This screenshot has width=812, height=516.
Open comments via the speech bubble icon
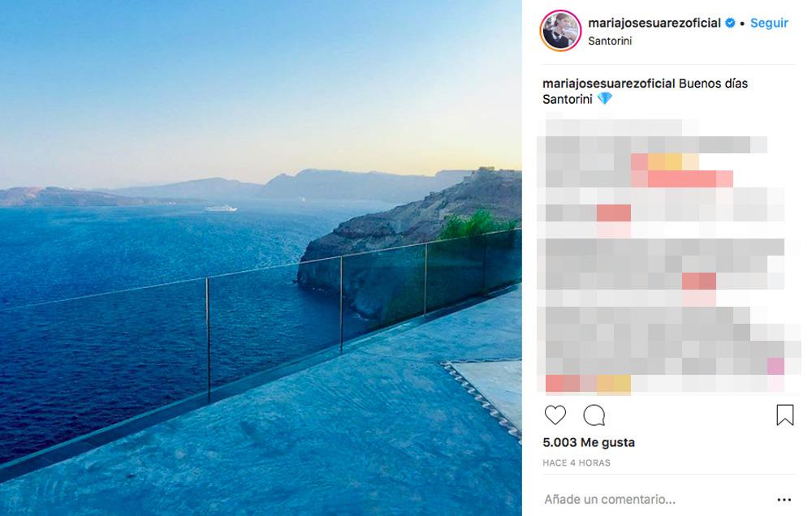click(x=594, y=415)
